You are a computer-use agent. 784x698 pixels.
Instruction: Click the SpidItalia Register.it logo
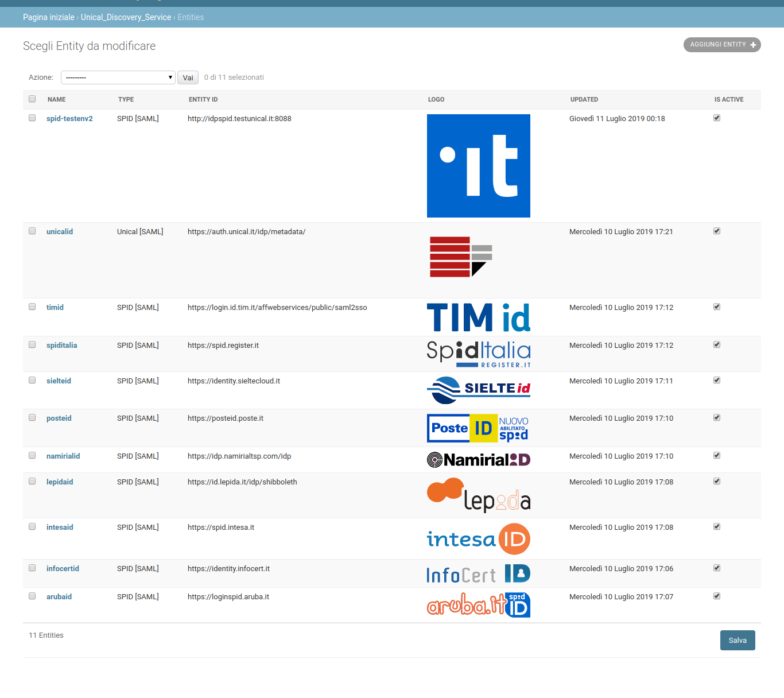[479, 354]
